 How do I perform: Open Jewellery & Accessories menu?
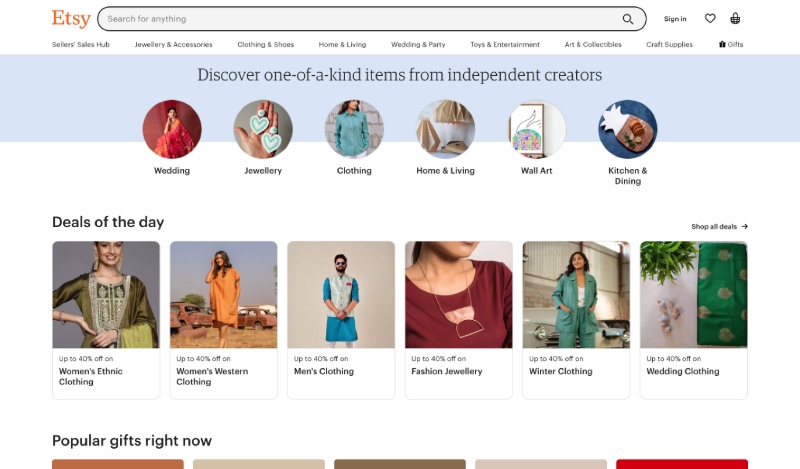click(173, 44)
